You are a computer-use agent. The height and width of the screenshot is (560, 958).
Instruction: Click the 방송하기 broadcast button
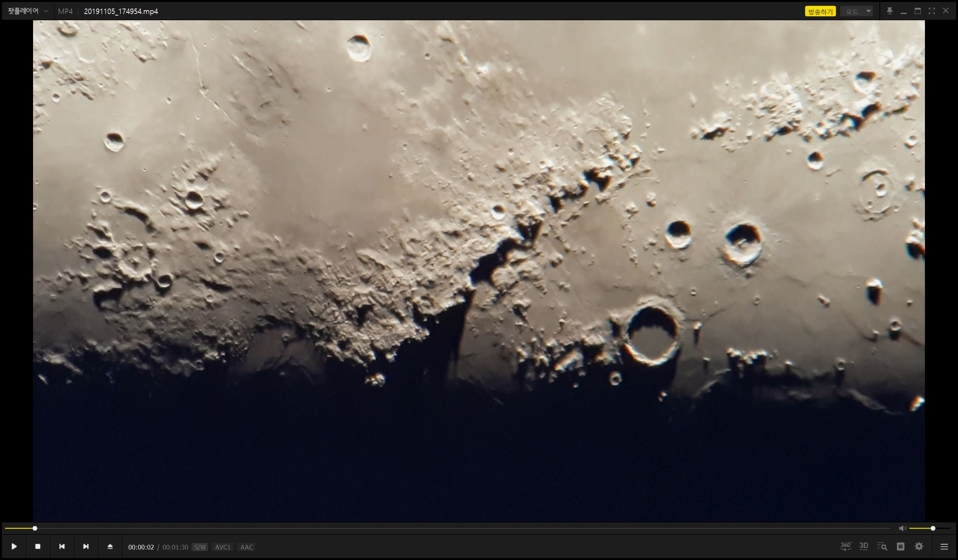point(820,11)
